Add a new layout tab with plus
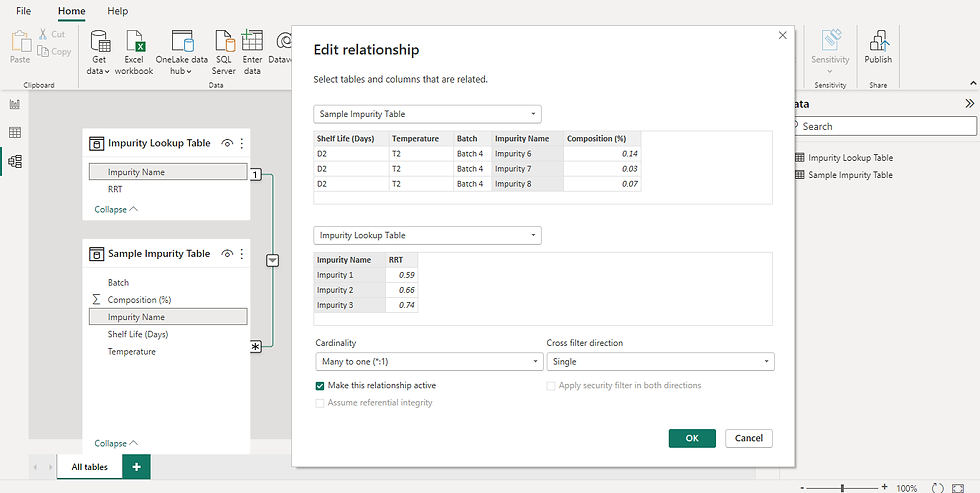Image resolution: width=980 pixels, height=493 pixels. pos(136,467)
